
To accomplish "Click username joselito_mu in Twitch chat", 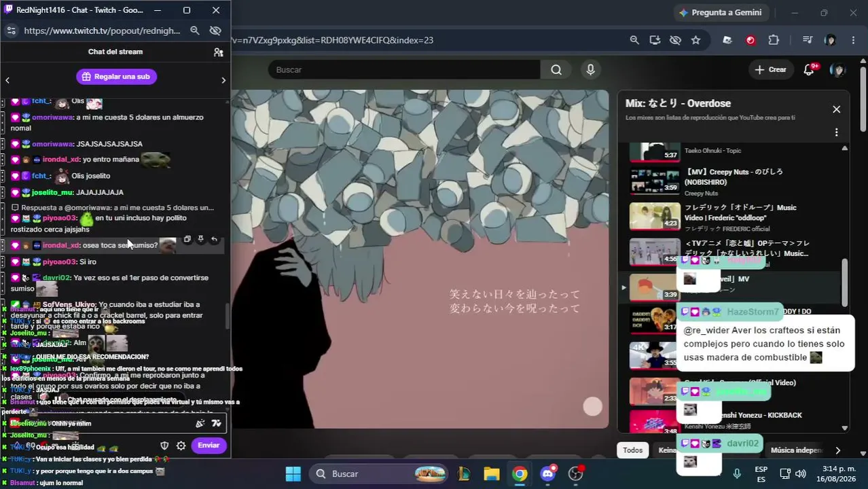I will 52,192.
